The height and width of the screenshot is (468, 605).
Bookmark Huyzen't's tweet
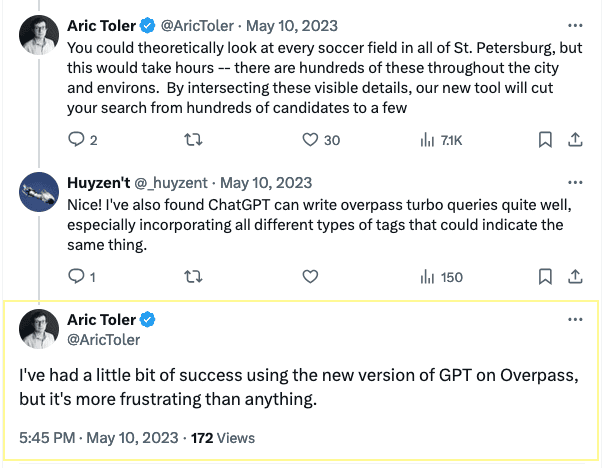pos(545,276)
